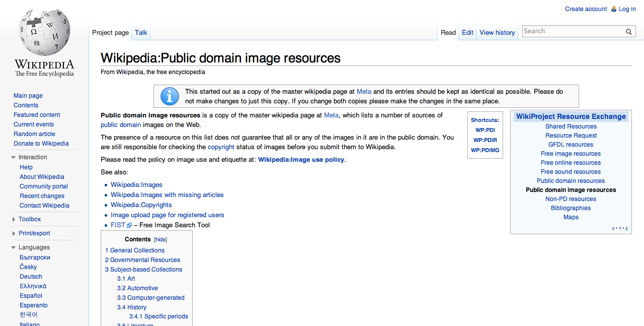
Task: Open Wikipedia:Images with missing articles
Action: (167, 195)
